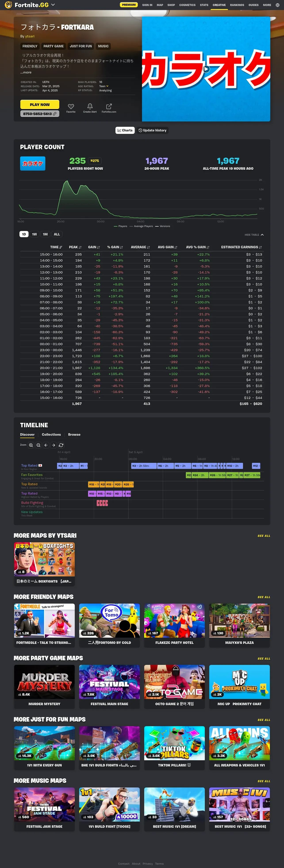Sort table by TIME column

pos(56,247)
